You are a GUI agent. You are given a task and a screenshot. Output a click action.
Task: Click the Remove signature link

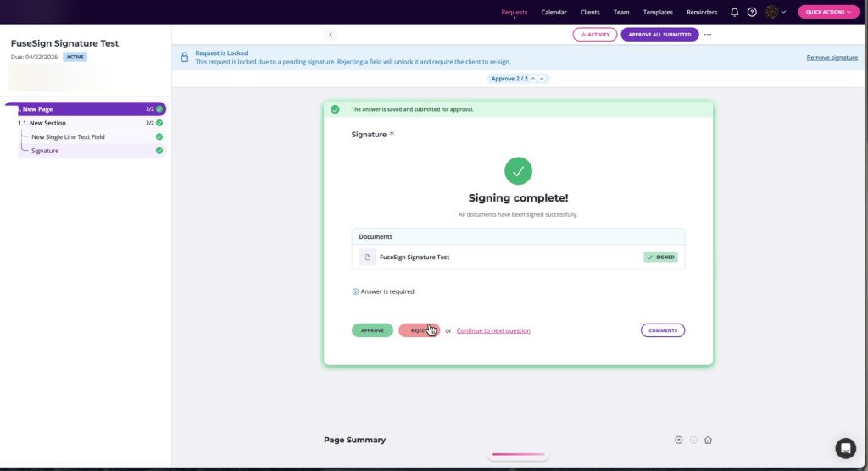[x=832, y=58]
